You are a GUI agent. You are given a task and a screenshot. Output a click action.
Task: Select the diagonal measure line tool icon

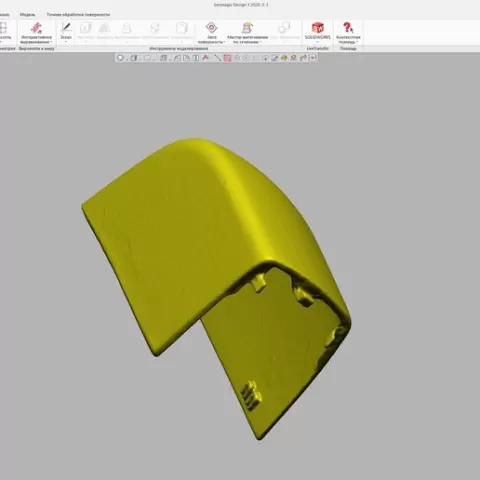pyautogui.click(x=217, y=58)
